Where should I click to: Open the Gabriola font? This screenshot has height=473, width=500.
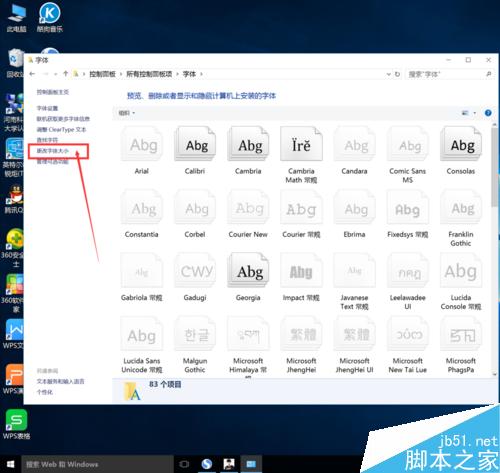point(142,278)
